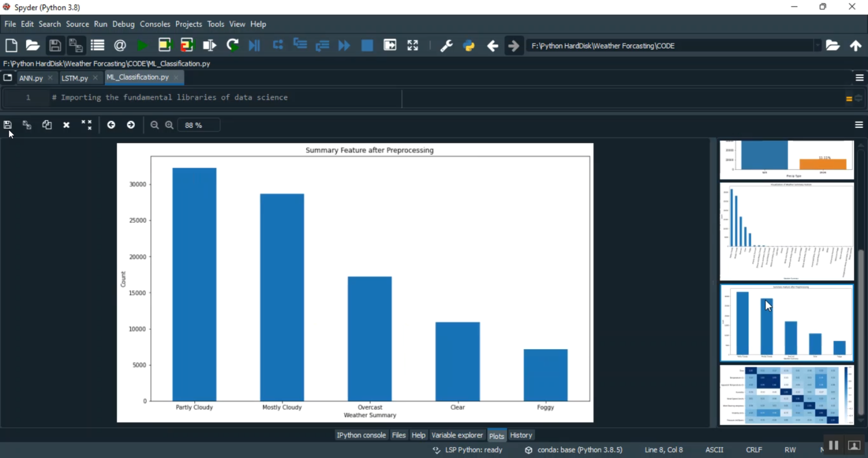This screenshot has height=458, width=868.
Task: Open the PYTHONPATH manager Python icon
Action: (x=469, y=46)
